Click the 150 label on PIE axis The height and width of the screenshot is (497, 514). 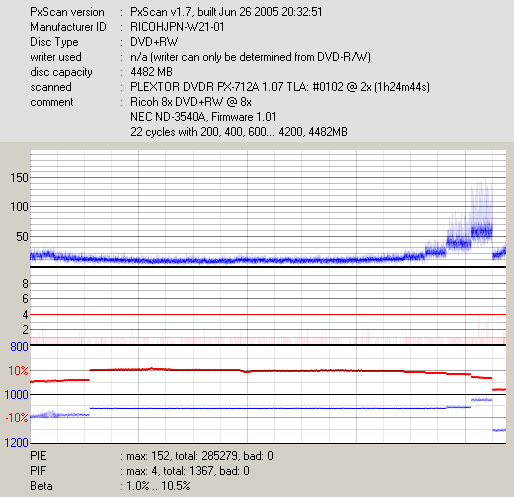19,178
